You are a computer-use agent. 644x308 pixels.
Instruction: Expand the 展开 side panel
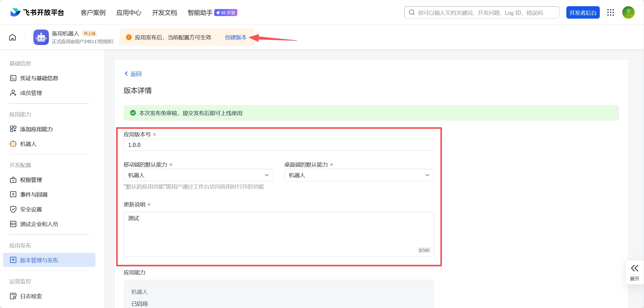[x=634, y=272]
